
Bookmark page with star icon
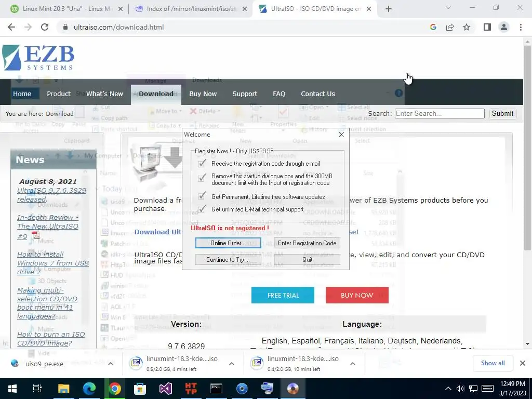coord(467,27)
